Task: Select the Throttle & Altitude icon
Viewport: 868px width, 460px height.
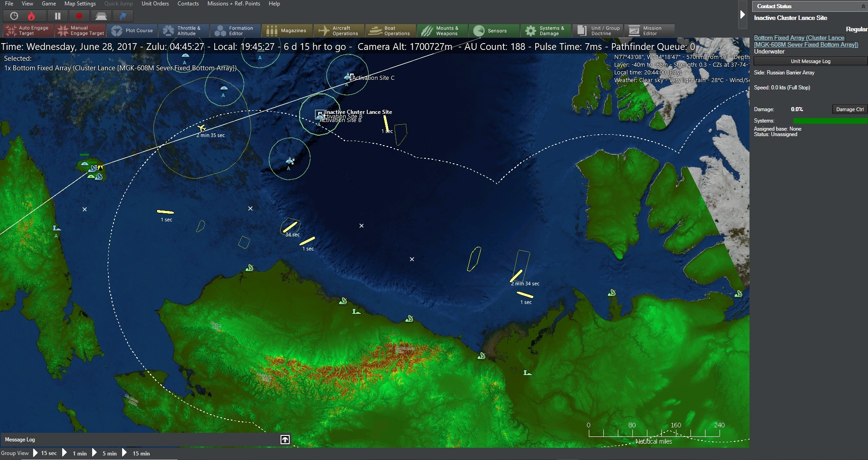Action: point(183,30)
